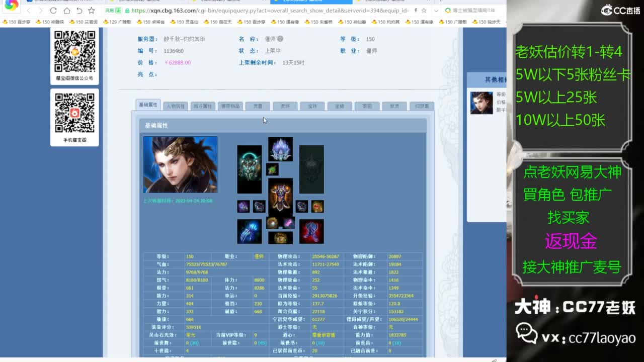Click the small purple gem ring icon
Image resolution: width=644 pixels, height=362 pixels.
[244, 206]
